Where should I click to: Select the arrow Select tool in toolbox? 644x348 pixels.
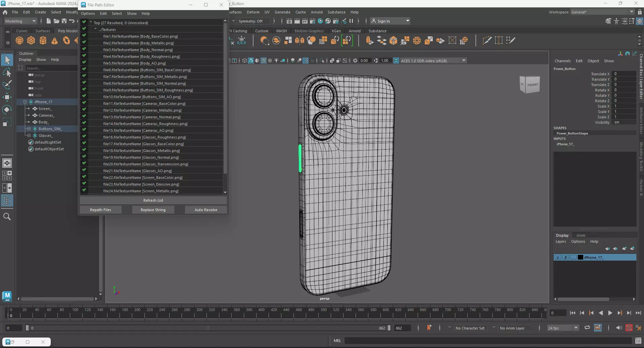click(7, 60)
